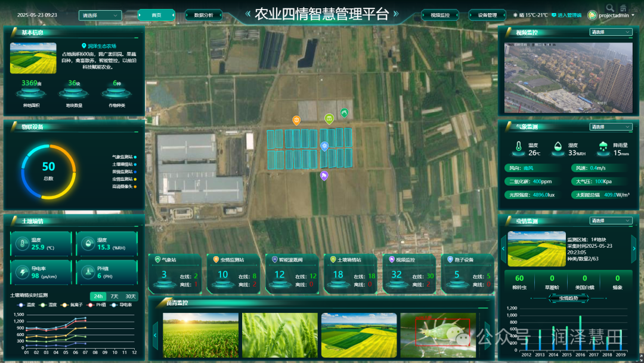Click the PH值 icon in soil panel
644x363 pixels.
click(x=88, y=272)
